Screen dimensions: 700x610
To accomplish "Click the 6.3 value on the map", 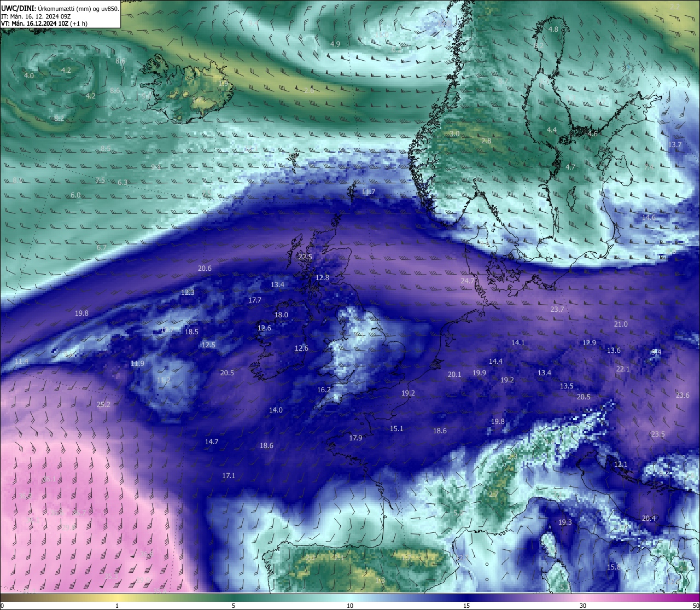I will tap(122, 183).
